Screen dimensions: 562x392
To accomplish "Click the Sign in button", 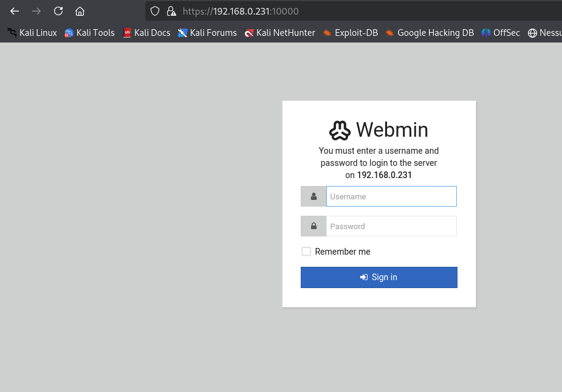I will click(379, 277).
